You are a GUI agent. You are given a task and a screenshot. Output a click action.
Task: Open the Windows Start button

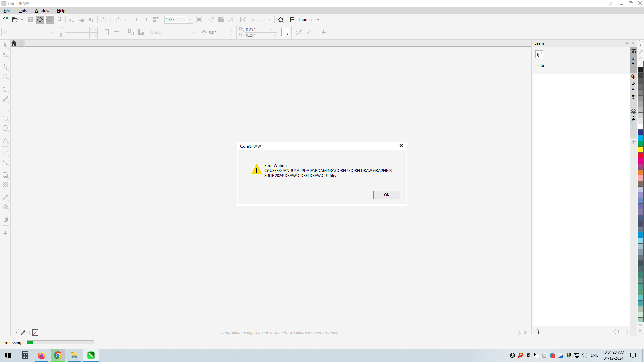pyautogui.click(x=8, y=355)
